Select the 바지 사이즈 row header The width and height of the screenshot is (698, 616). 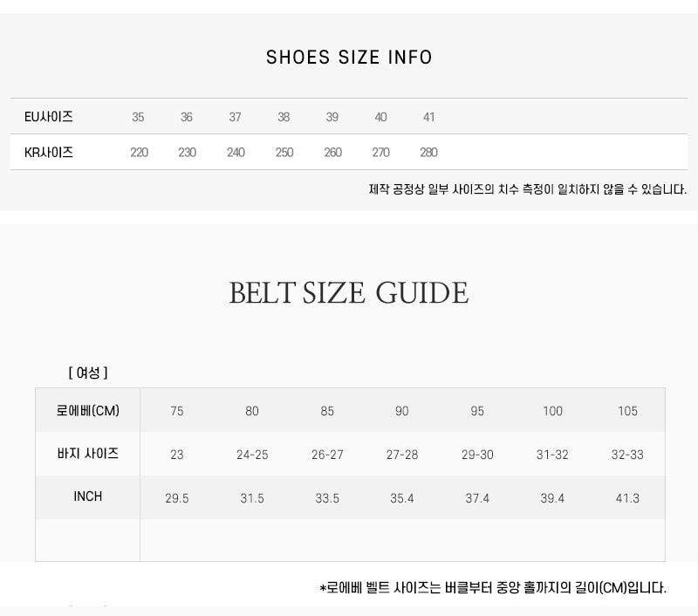coord(88,454)
